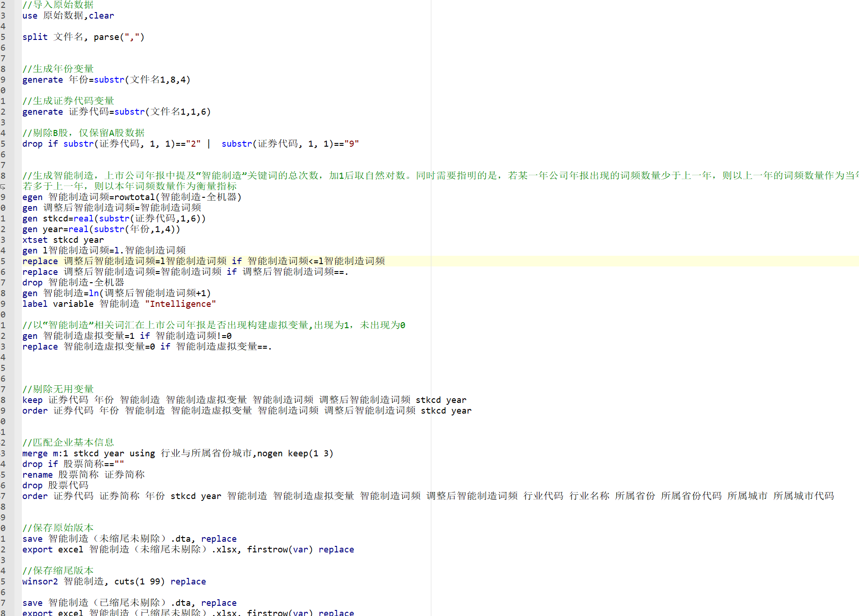Click the comment "//匹配企业基本信息"
859x616 pixels.
[x=68, y=442]
